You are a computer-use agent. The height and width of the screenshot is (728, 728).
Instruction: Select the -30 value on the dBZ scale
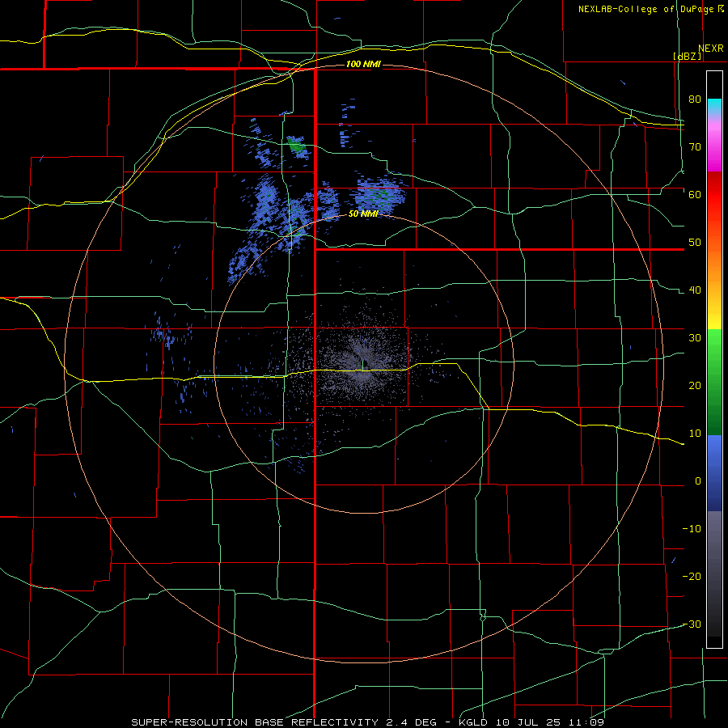692,624
